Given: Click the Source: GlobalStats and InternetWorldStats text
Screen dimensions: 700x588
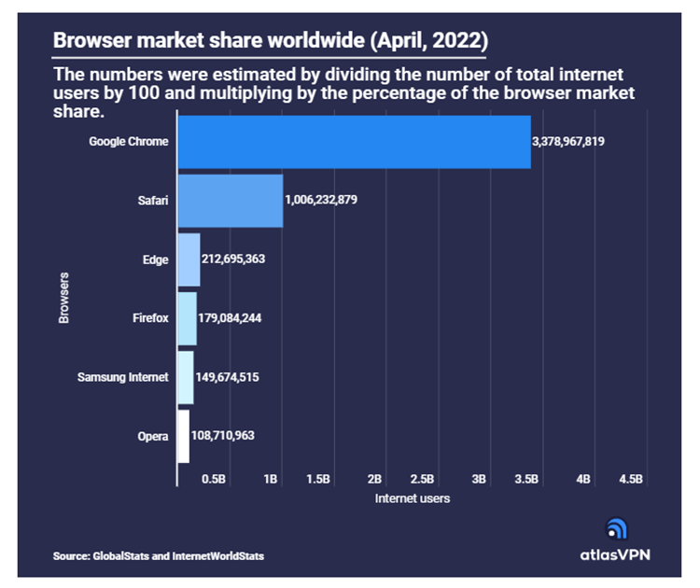Looking at the screenshot, I should [x=159, y=556].
